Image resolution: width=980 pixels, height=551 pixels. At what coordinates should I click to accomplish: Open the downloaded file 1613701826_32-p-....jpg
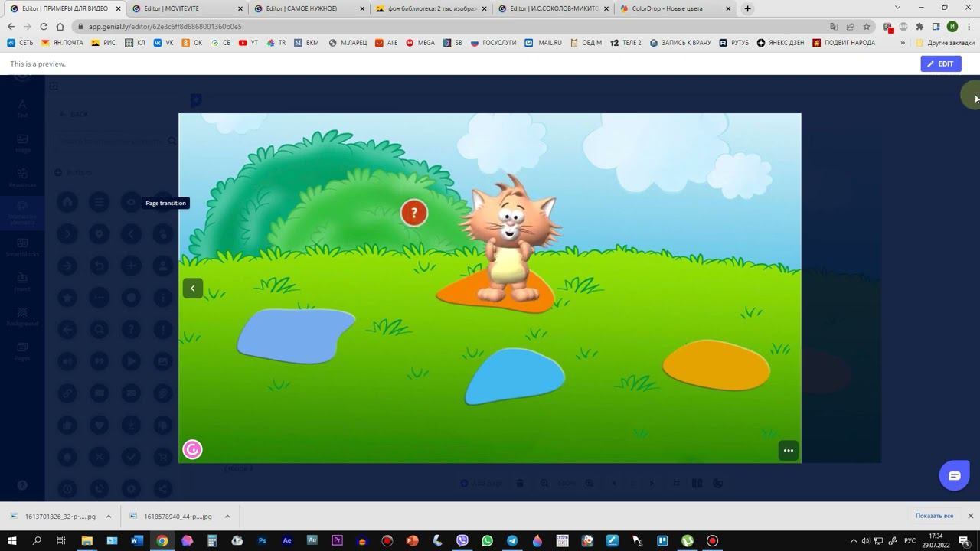(54, 516)
